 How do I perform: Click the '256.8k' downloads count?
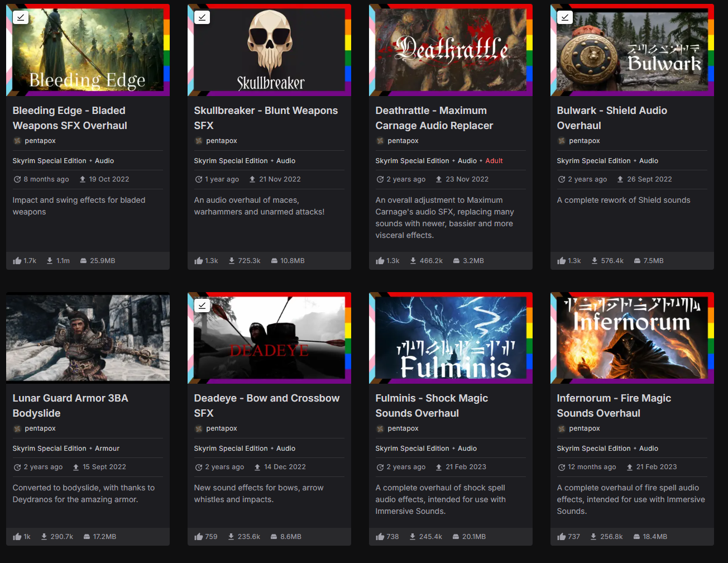[x=611, y=537]
